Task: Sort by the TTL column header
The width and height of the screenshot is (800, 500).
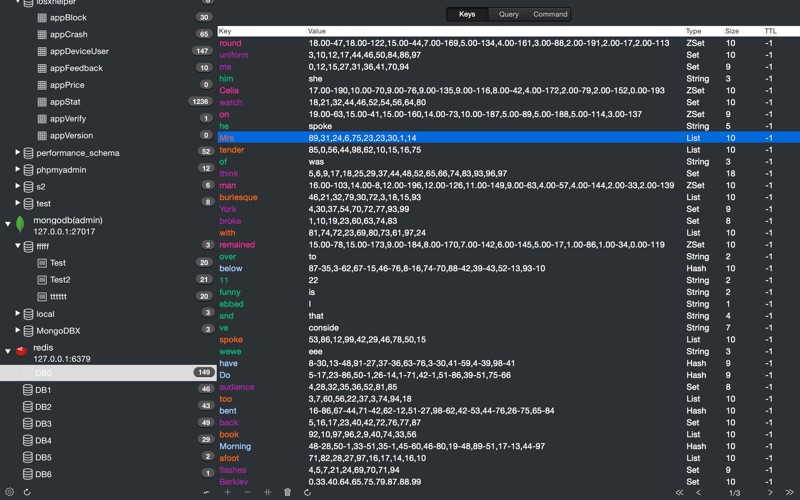Action: [781, 31]
